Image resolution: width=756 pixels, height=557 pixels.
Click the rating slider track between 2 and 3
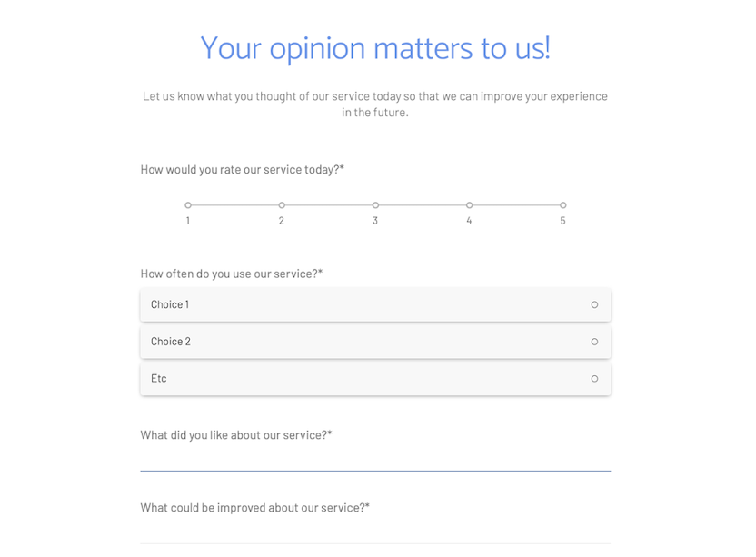coord(328,204)
